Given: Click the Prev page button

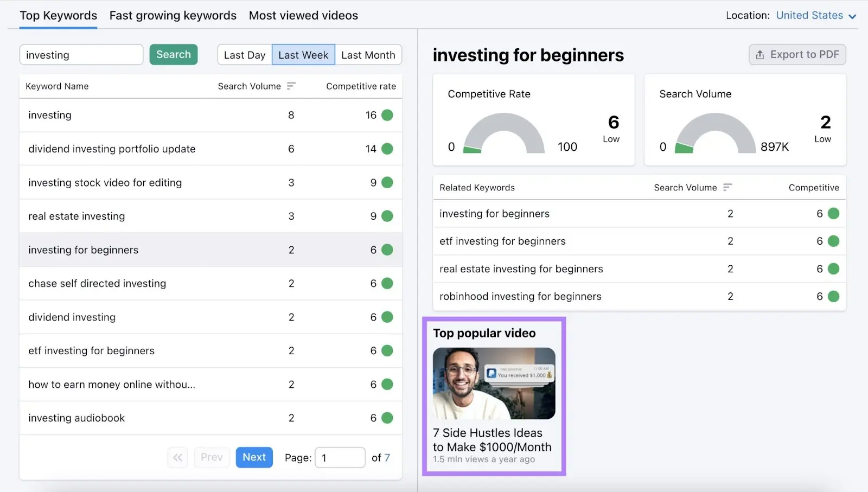Looking at the screenshot, I should coord(212,457).
